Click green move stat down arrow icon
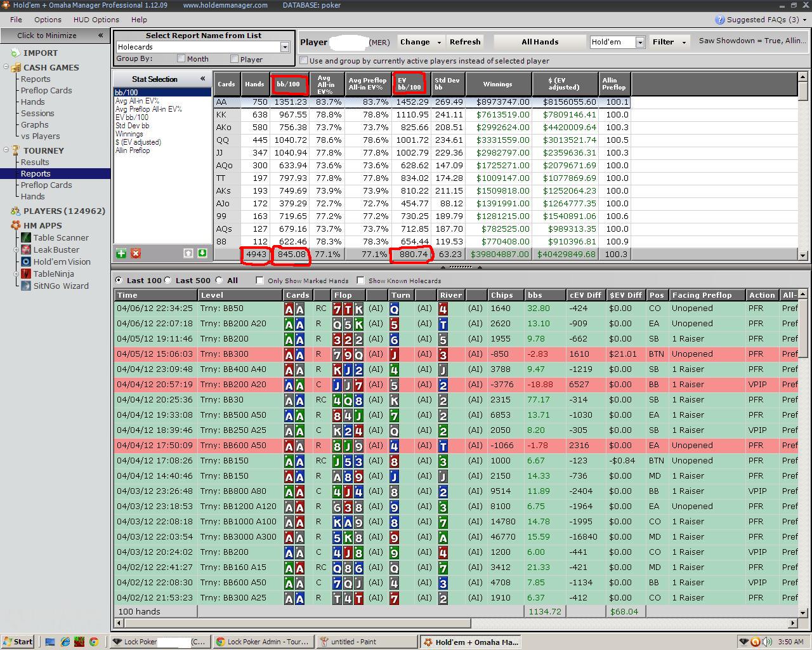 pos(202,253)
